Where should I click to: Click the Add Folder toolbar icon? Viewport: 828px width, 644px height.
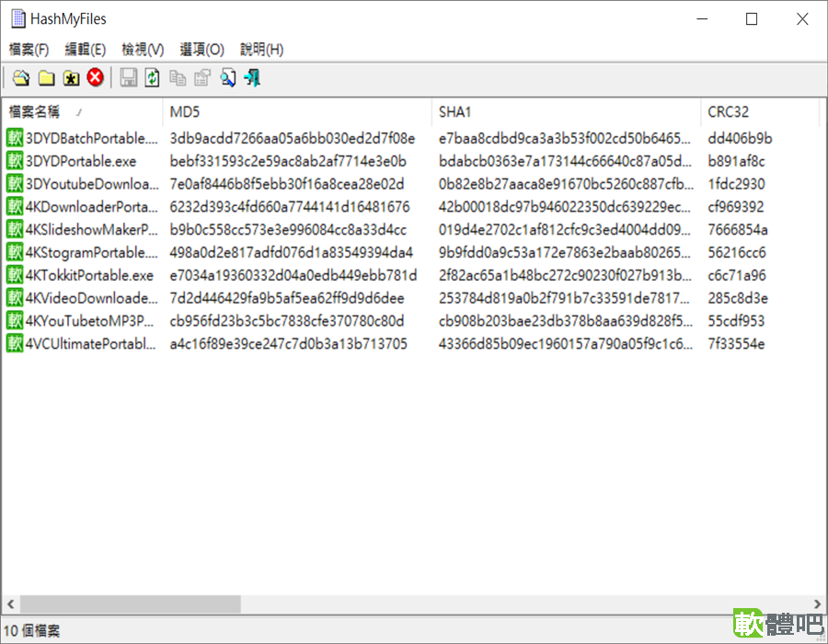pos(47,78)
